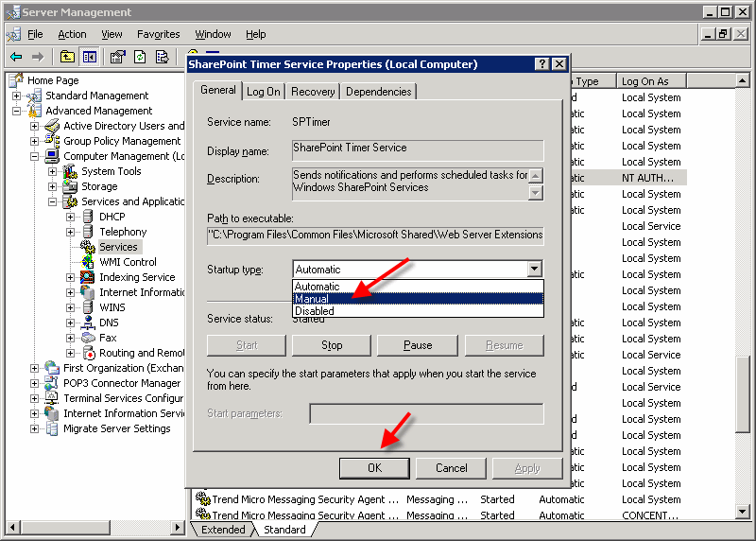Viewport: 756px width, 541px height.
Task: Expand the DHCP node
Action: [x=70, y=217]
